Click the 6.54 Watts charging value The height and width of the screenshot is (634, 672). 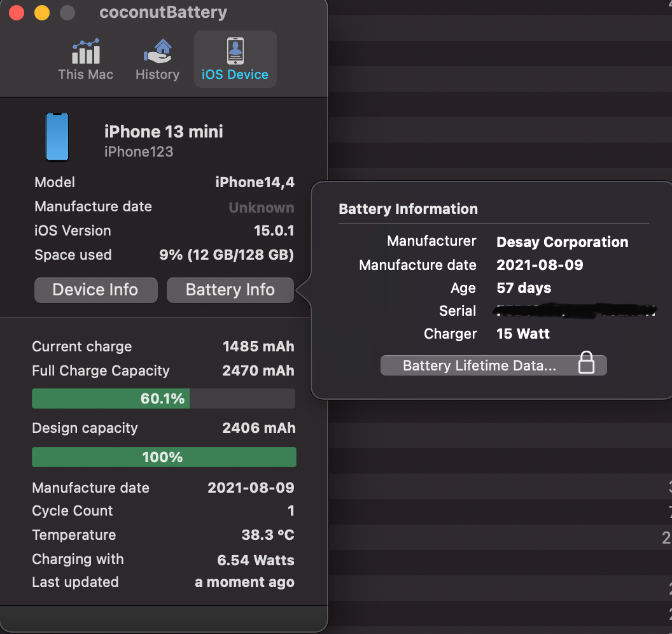[x=256, y=560]
